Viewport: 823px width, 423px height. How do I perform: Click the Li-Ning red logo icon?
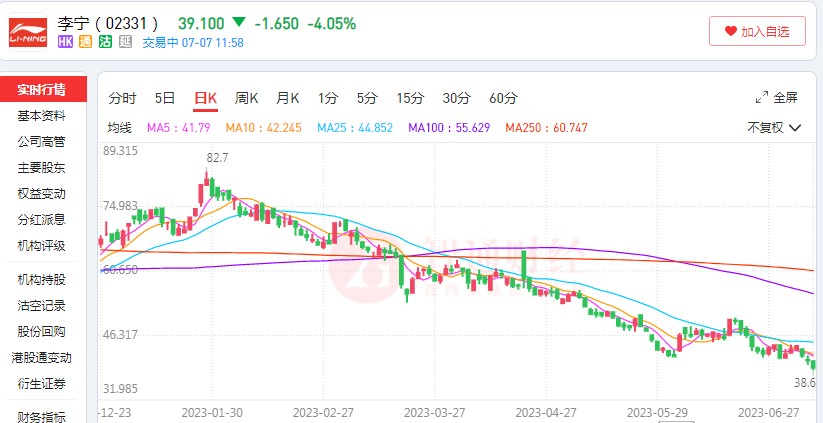point(28,33)
